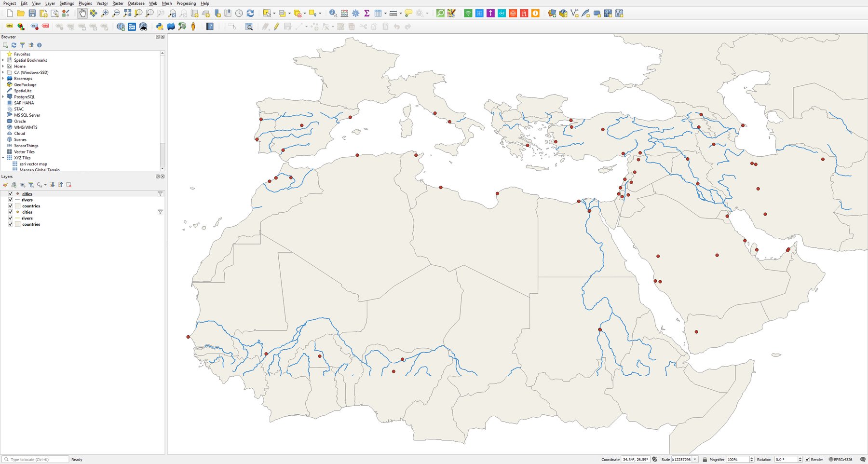
Task: Click the filter icon beside underlined cities layer
Action: coord(160,194)
